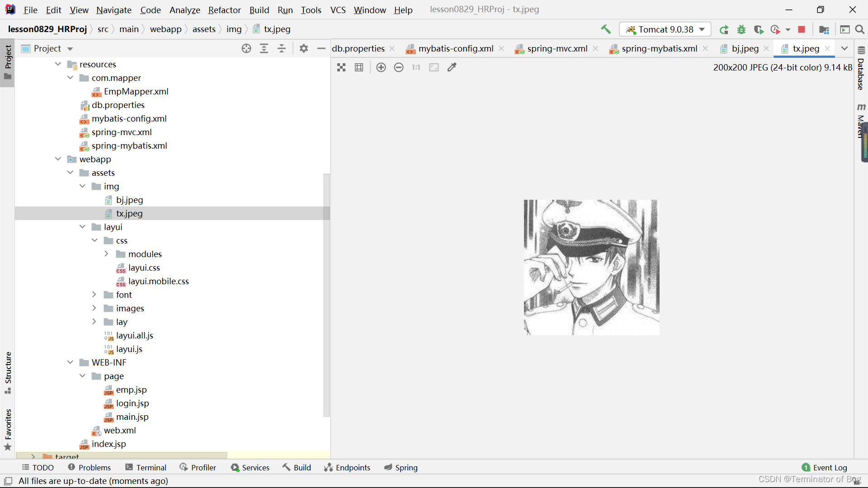The image size is (868, 488).
Task: Toggle chessboard transparency in image viewer
Action: [x=341, y=67]
